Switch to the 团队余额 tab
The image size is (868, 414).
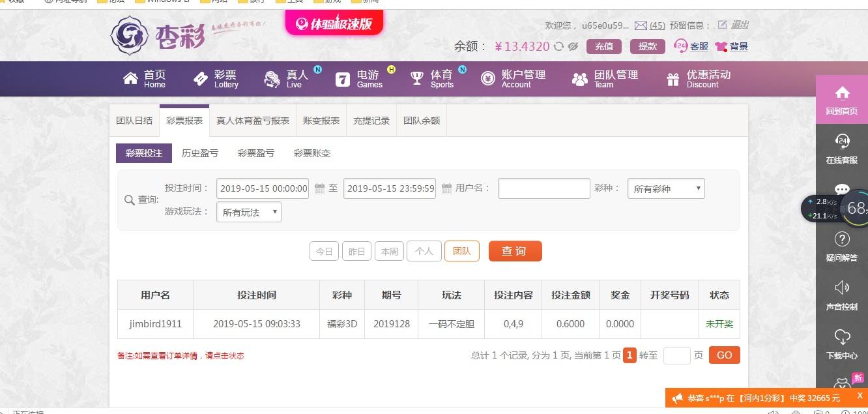click(422, 121)
